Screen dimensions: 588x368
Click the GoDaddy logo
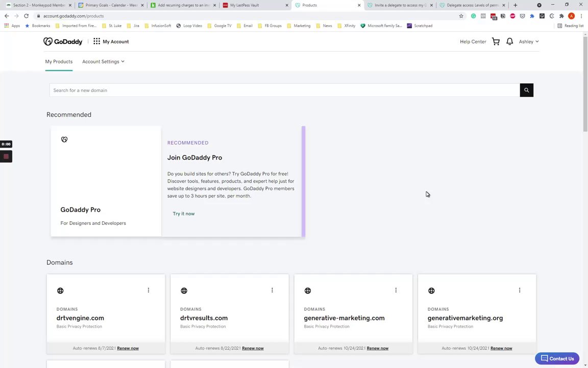[x=63, y=41]
